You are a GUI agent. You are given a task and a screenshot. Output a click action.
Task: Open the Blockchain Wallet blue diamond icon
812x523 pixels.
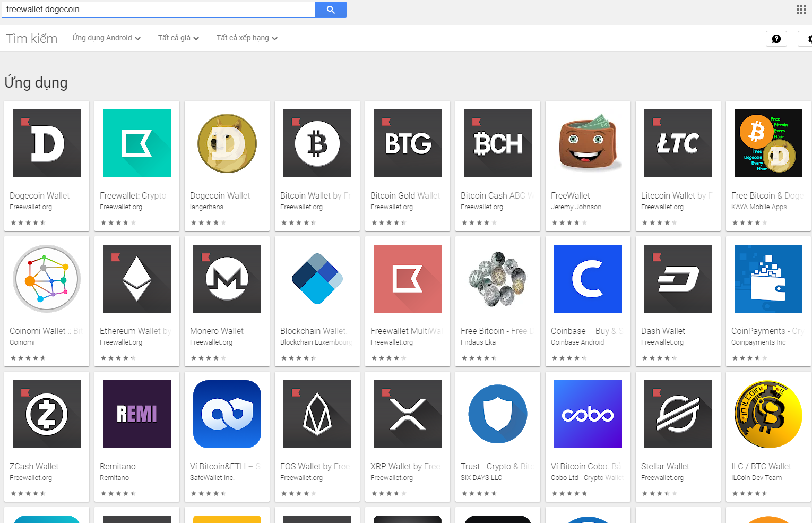(x=317, y=279)
